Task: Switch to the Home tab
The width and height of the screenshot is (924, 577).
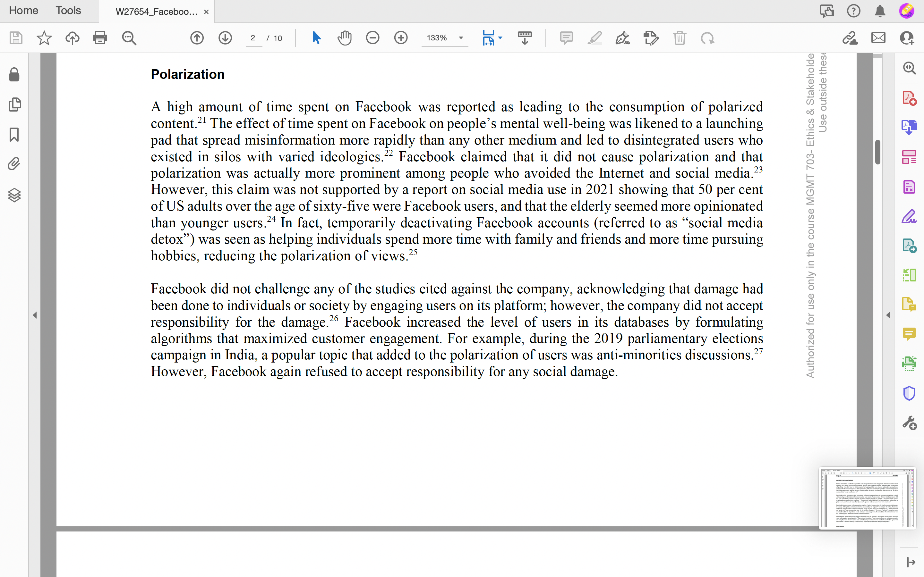Action: point(23,11)
